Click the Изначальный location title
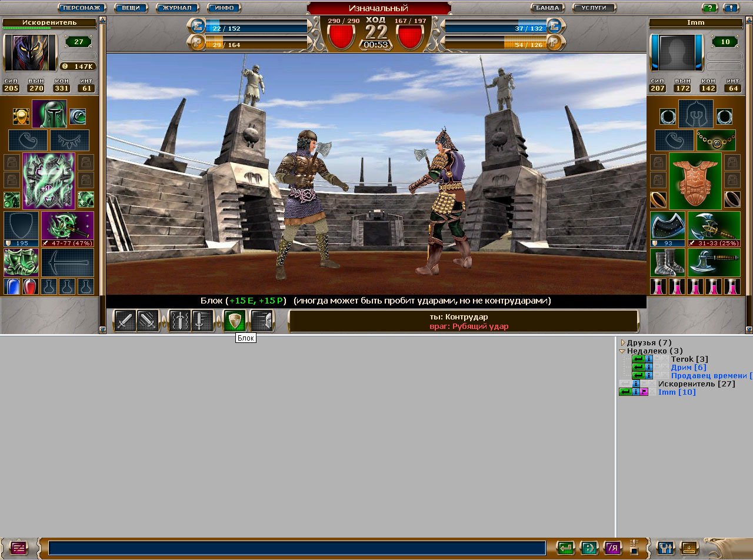 click(x=378, y=8)
